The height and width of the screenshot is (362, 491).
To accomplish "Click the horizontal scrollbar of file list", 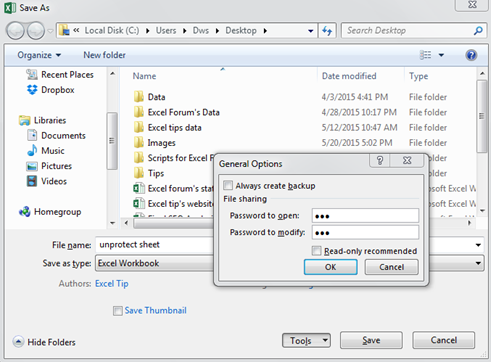I will click(173, 223).
